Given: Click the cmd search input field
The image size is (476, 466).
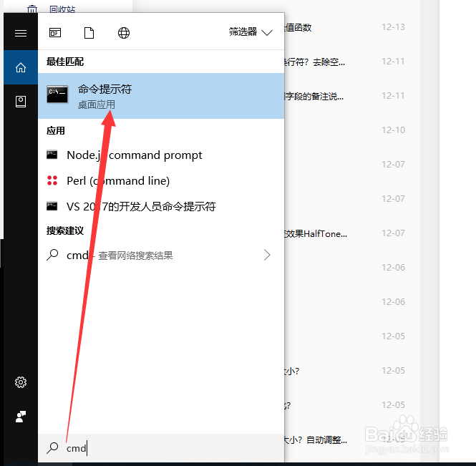Looking at the screenshot, I should [161, 448].
